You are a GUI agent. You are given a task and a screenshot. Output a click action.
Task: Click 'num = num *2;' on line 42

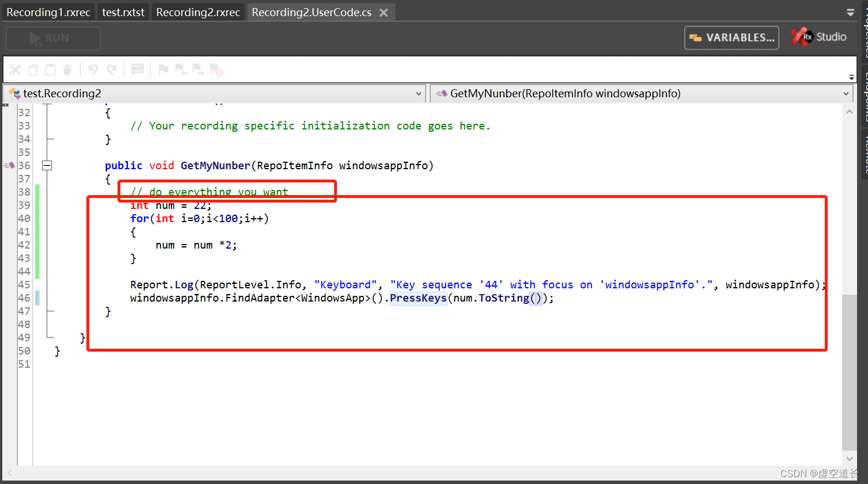tap(196, 245)
